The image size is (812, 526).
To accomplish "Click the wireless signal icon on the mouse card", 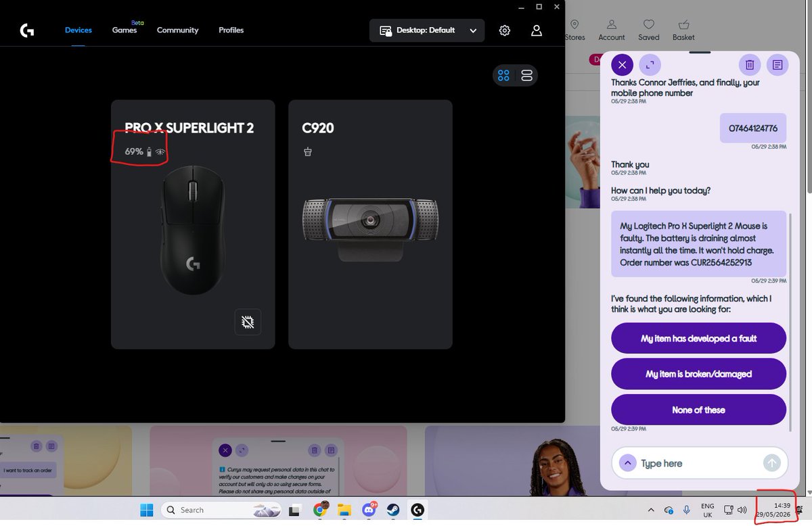I will click(160, 152).
